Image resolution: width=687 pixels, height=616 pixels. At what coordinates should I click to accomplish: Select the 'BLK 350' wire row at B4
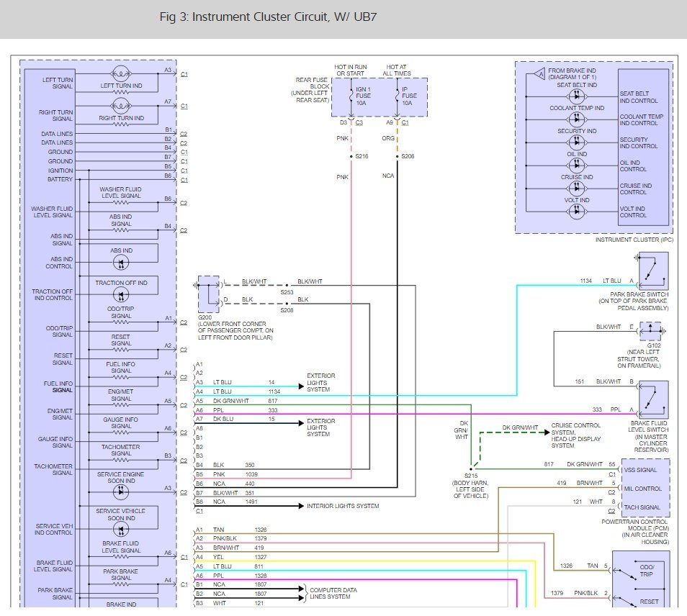(225, 466)
